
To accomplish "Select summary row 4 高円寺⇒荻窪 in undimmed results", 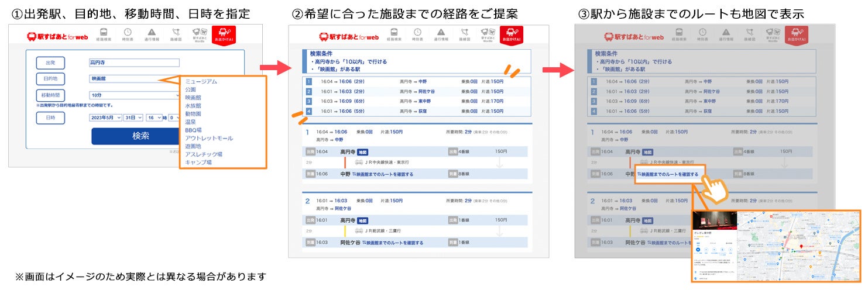I will (417, 111).
